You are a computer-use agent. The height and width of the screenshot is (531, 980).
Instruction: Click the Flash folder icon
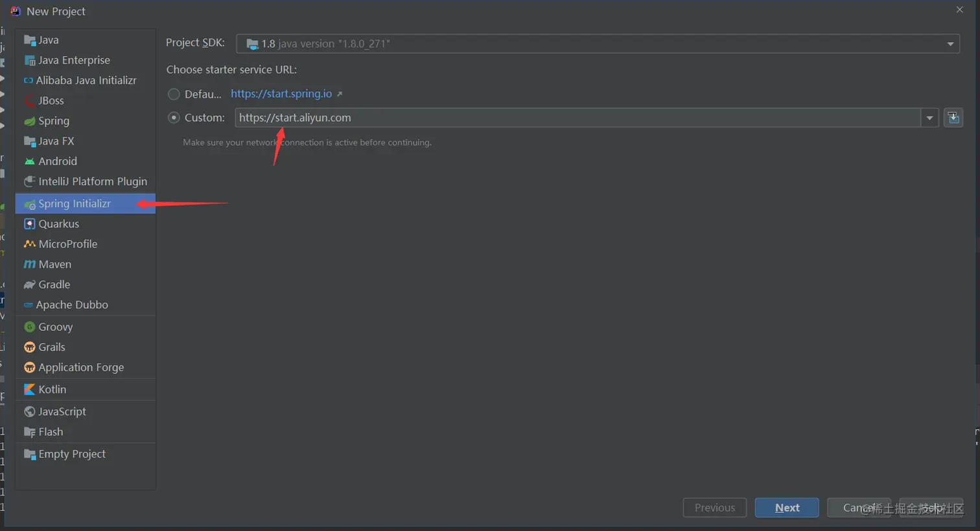point(29,432)
